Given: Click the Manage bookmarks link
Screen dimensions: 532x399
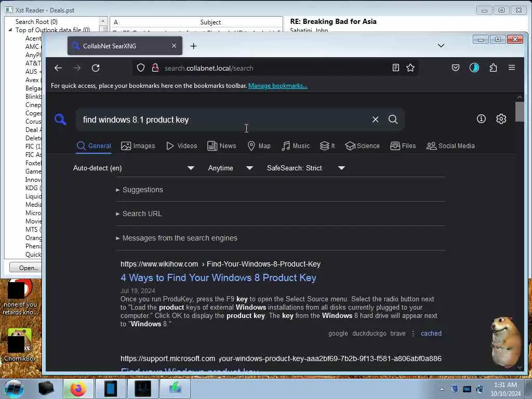Looking at the screenshot, I should [x=277, y=86].
